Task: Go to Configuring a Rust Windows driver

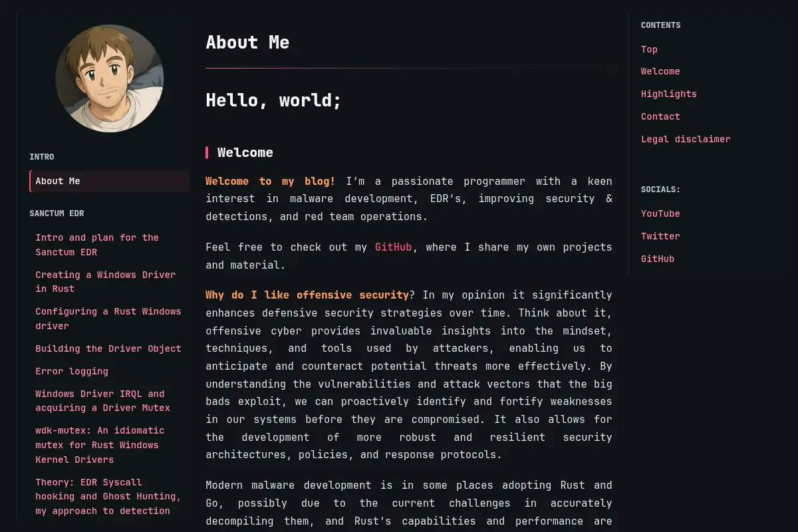Action: 108,319
